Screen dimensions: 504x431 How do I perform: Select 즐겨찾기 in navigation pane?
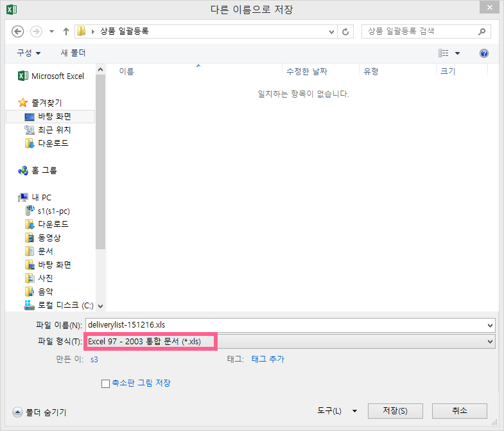coord(40,103)
